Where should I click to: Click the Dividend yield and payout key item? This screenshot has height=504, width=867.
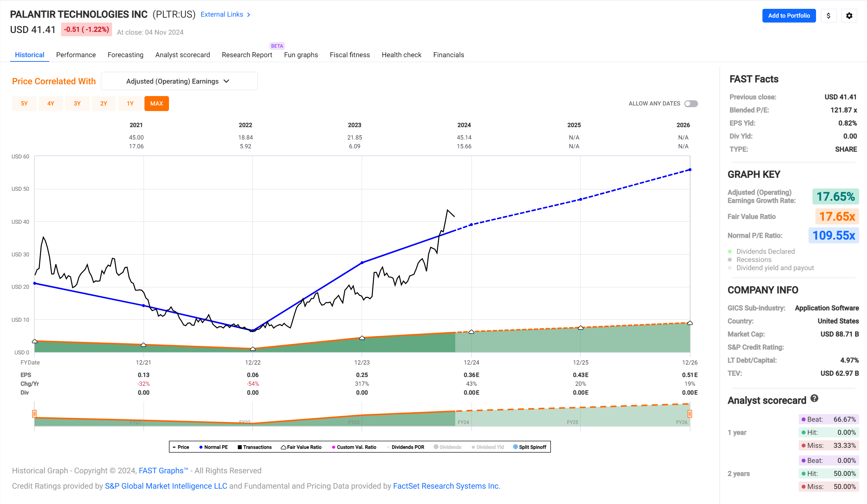771,268
